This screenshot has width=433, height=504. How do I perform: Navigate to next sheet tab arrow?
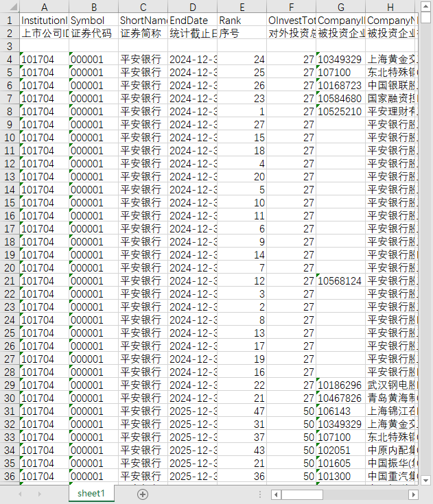coord(40,494)
